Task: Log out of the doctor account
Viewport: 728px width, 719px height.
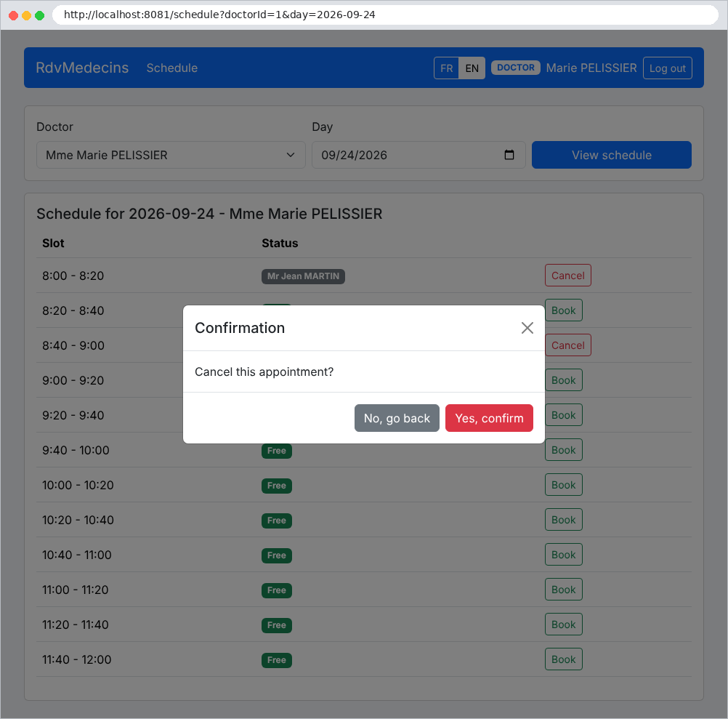Action: tap(667, 68)
